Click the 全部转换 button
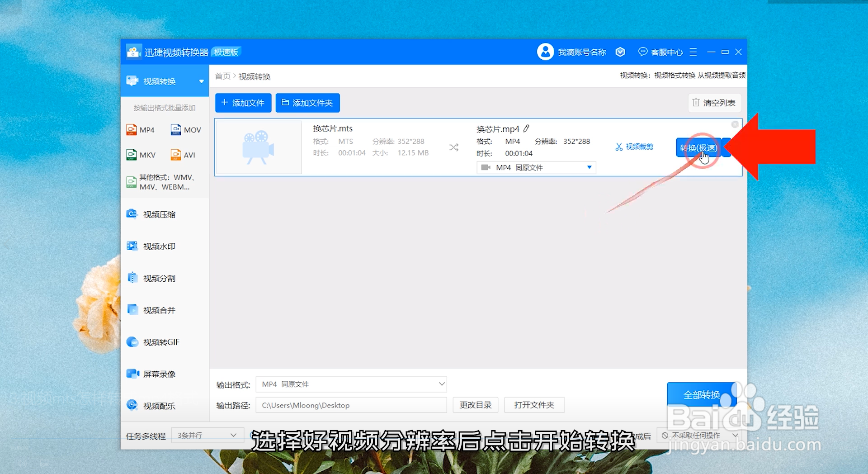 coord(702,394)
